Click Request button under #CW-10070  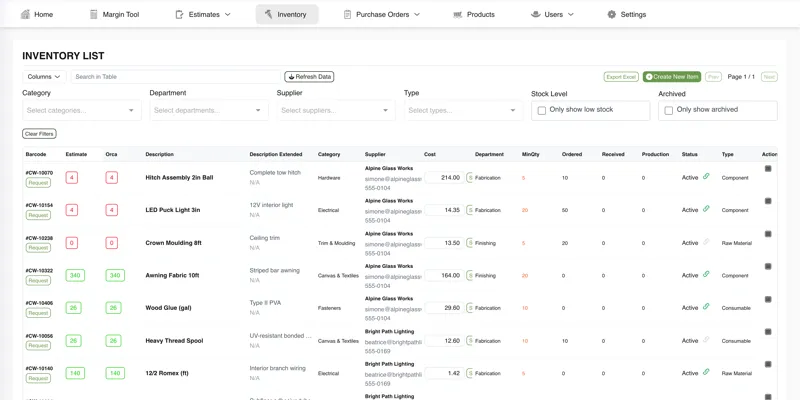click(38, 183)
